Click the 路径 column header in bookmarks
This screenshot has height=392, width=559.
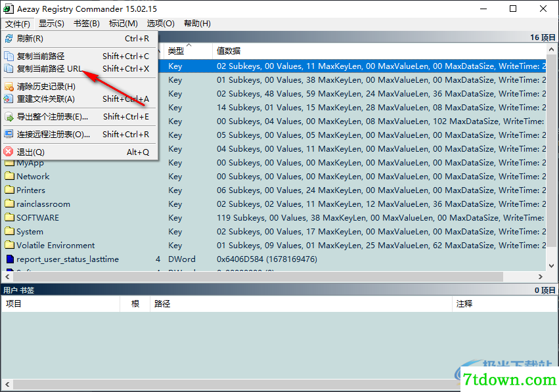tap(301, 303)
